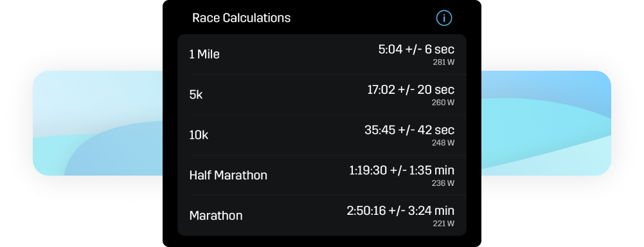Click the 5:04 +/- 6 sec time

click(416, 50)
